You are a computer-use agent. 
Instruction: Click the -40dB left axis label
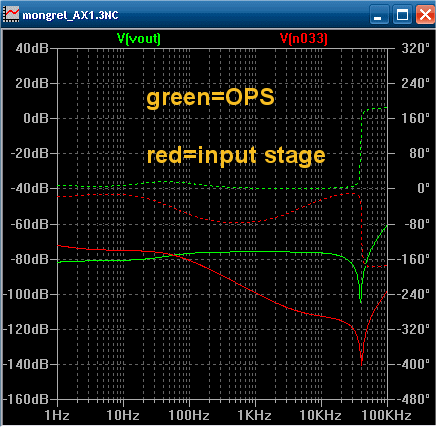(30, 188)
